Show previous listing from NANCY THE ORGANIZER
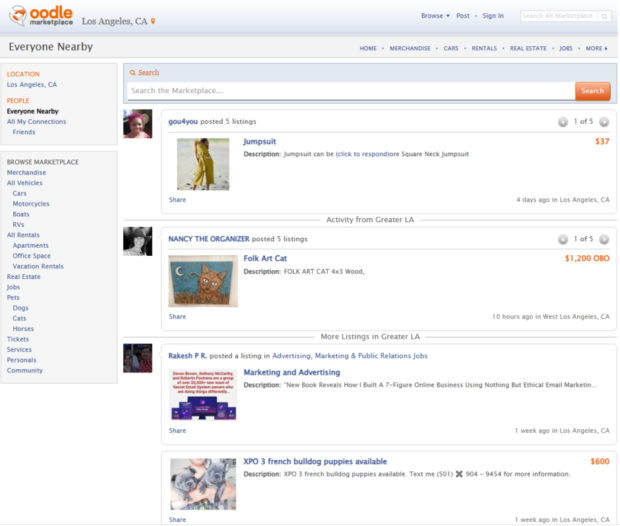Viewport: 620px width, 526px height. point(563,240)
